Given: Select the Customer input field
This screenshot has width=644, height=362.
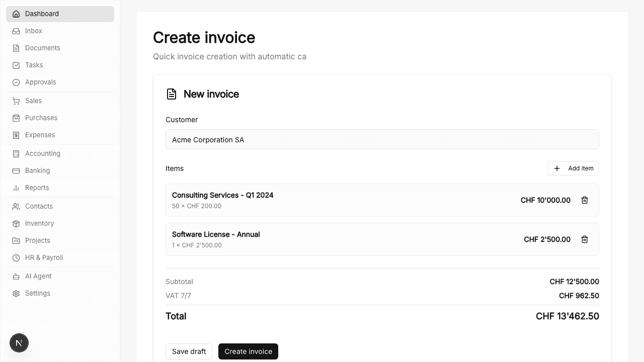Looking at the screenshot, I should pos(382,139).
